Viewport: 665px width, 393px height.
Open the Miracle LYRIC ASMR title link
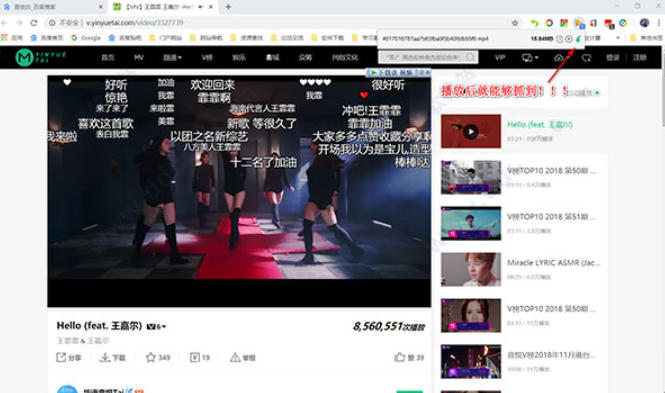click(x=553, y=263)
